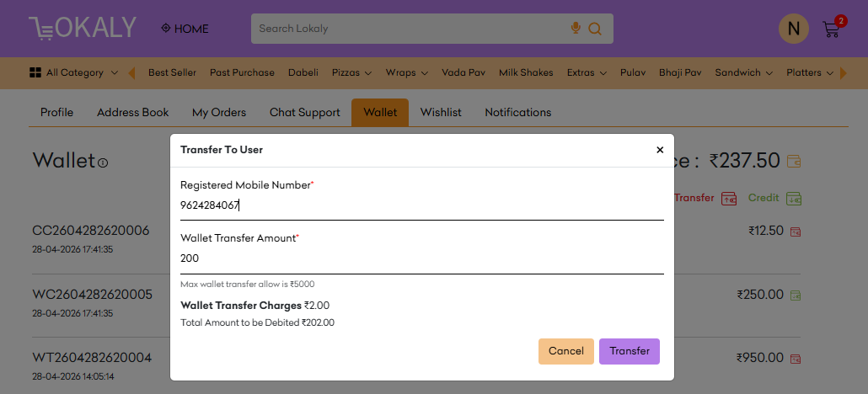This screenshot has height=394, width=868.
Task: Focus the Registered Mobile Number field
Action: [x=422, y=206]
